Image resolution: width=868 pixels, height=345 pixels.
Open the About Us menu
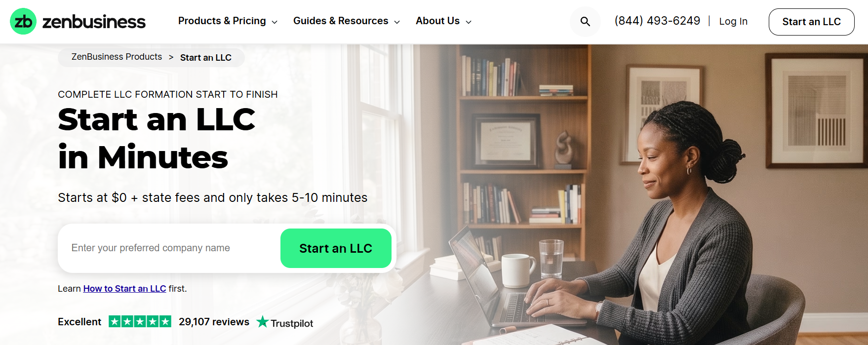[443, 21]
